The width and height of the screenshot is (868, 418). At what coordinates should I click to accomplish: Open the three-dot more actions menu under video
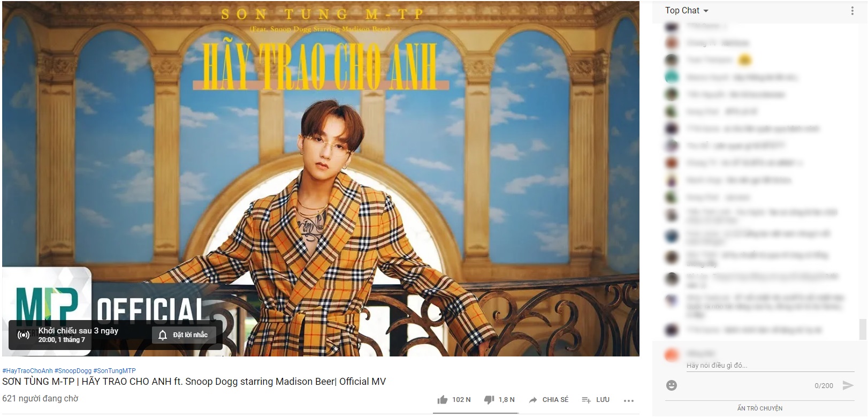pyautogui.click(x=629, y=400)
